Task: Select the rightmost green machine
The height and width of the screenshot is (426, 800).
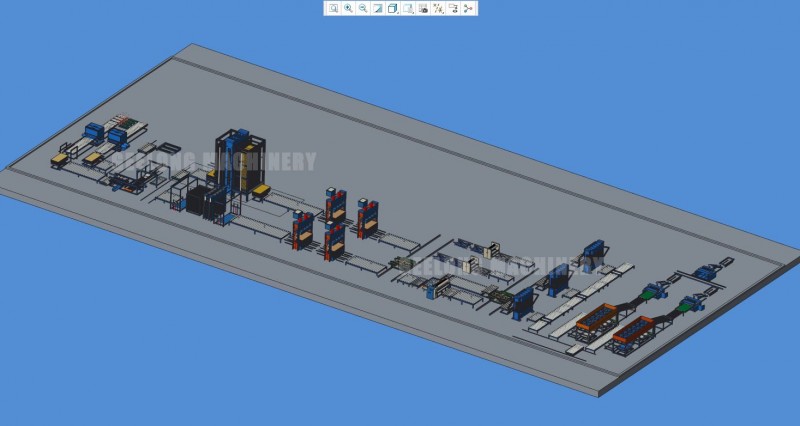Action: [x=688, y=300]
